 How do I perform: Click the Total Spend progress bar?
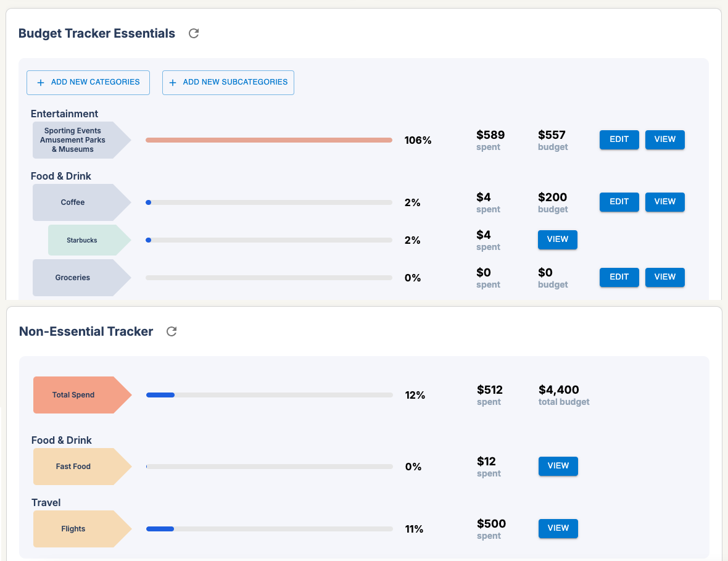[269, 395]
